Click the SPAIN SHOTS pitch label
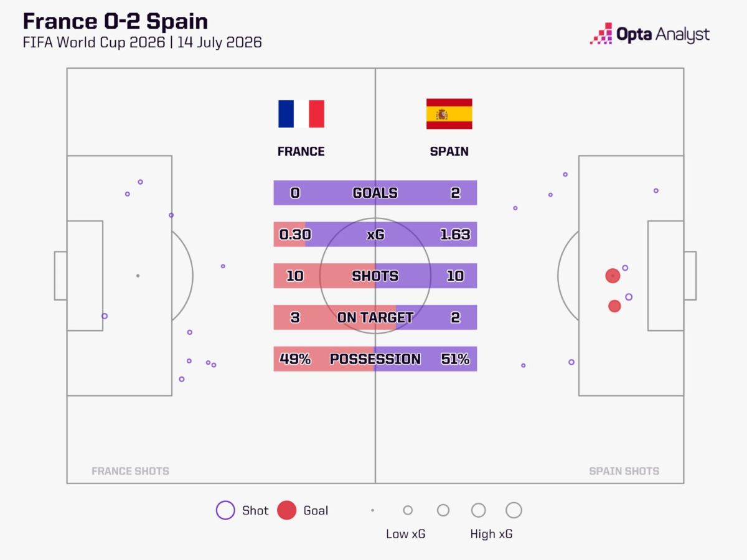This screenshot has height=560, width=747. tap(624, 471)
